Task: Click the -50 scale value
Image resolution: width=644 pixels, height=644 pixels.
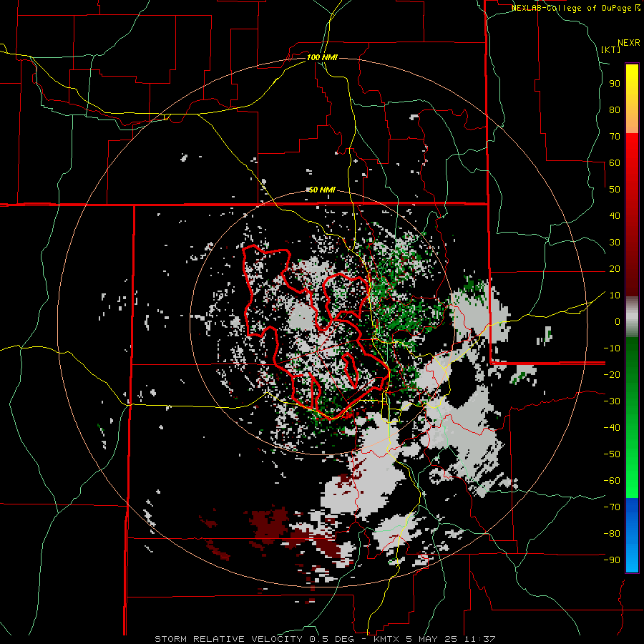Action: [x=612, y=454]
